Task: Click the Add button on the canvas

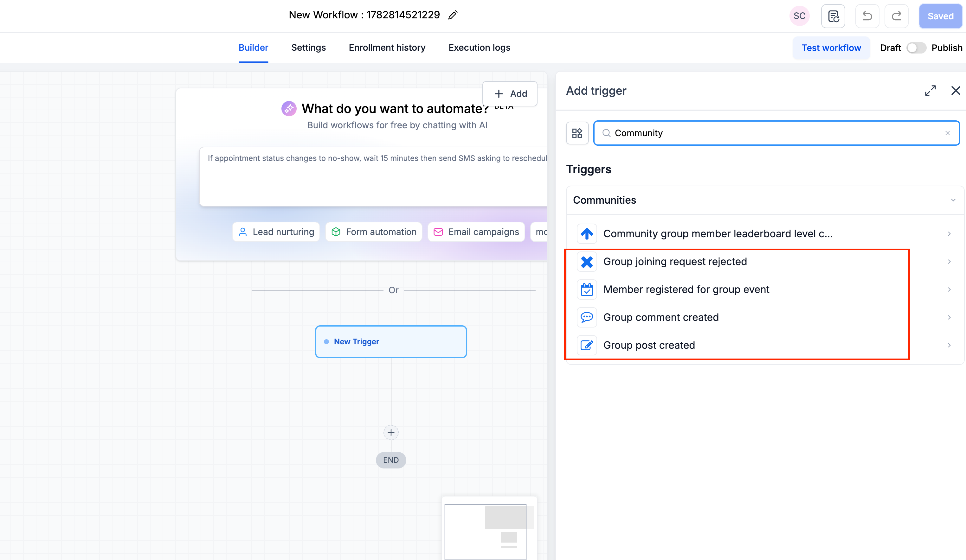Action: click(x=510, y=93)
